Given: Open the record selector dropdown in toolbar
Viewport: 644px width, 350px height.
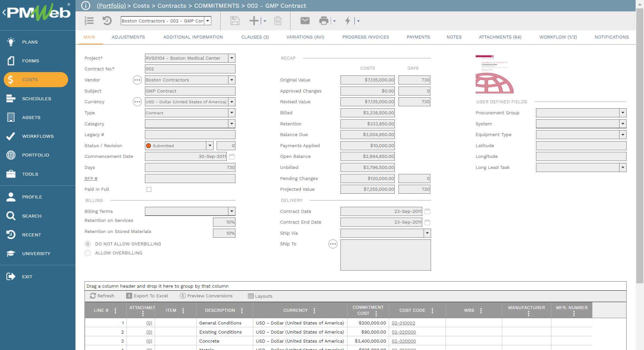Looking at the screenshot, I should coord(208,21).
